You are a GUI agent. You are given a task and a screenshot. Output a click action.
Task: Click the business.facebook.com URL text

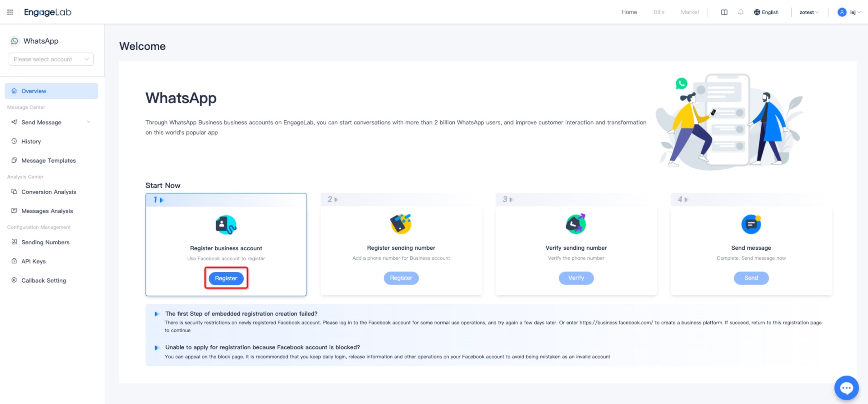tap(616, 323)
